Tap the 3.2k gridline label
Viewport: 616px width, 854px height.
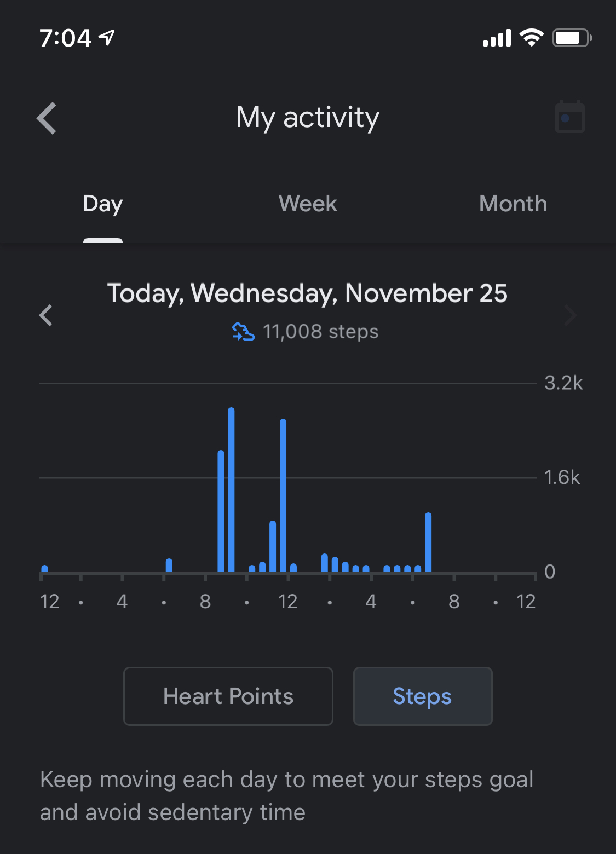563,383
